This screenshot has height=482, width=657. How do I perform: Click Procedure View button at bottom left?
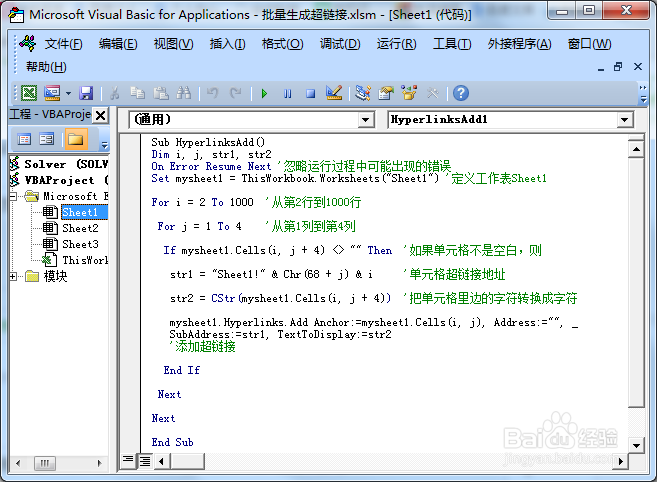pos(128,461)
